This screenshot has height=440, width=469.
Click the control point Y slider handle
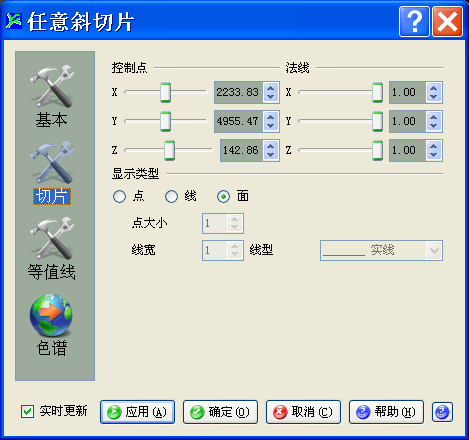[165, 121]
